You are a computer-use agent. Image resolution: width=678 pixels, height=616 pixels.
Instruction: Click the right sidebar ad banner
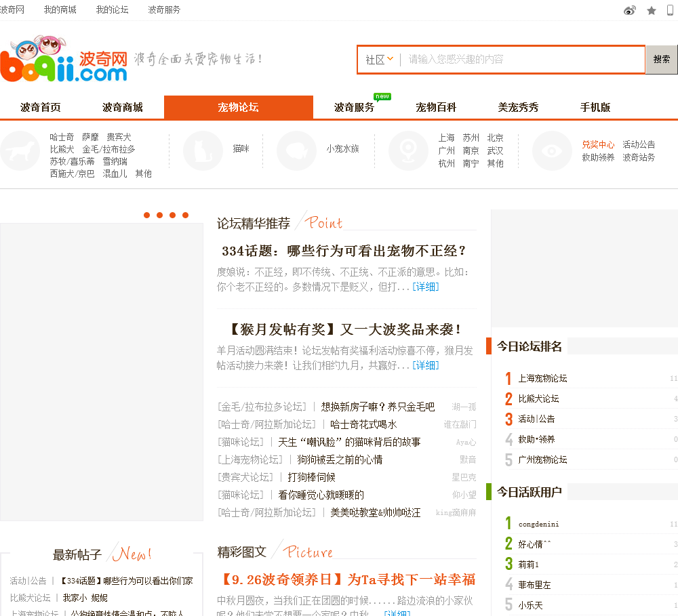(x=584, y=268)
